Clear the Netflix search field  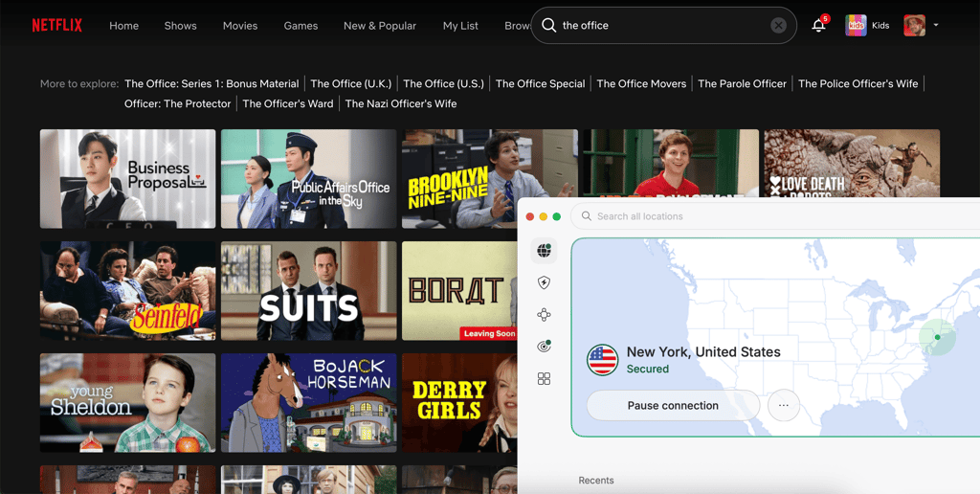pyautogui.click(x=778, y=26)
